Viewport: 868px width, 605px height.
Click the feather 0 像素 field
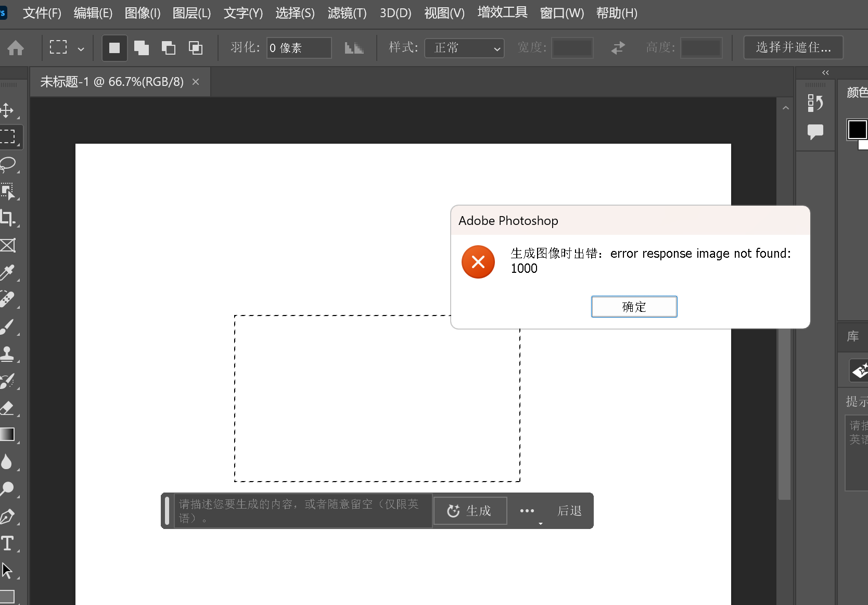[299, 48]
